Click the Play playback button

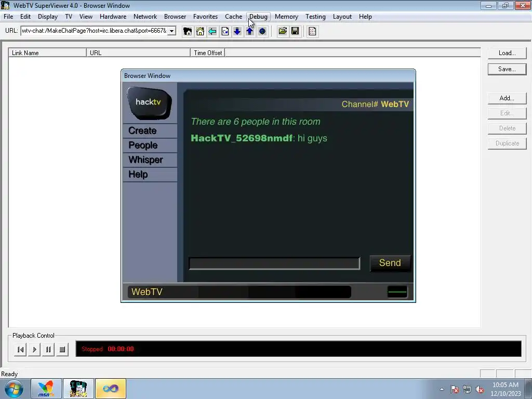(x=34, y=350)
